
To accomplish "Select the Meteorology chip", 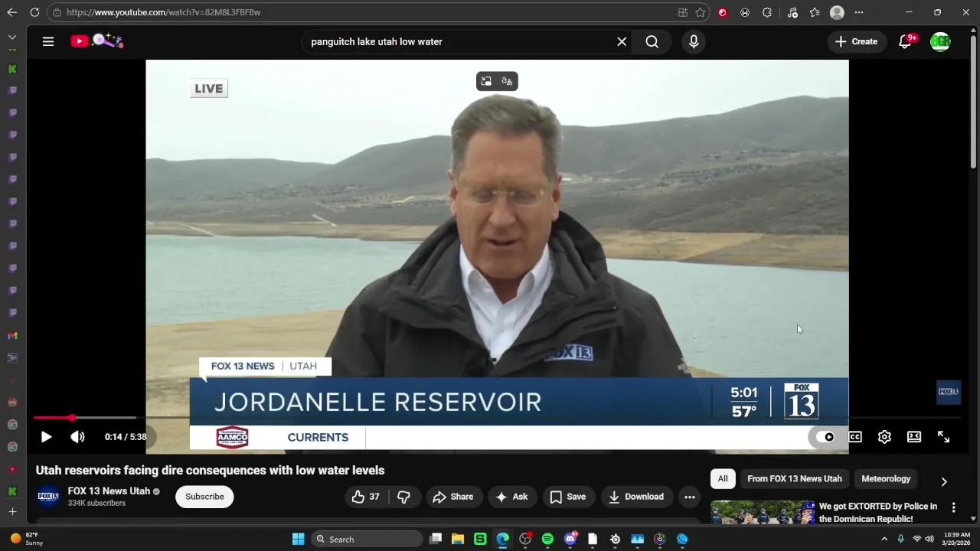I will pos(886,479).
